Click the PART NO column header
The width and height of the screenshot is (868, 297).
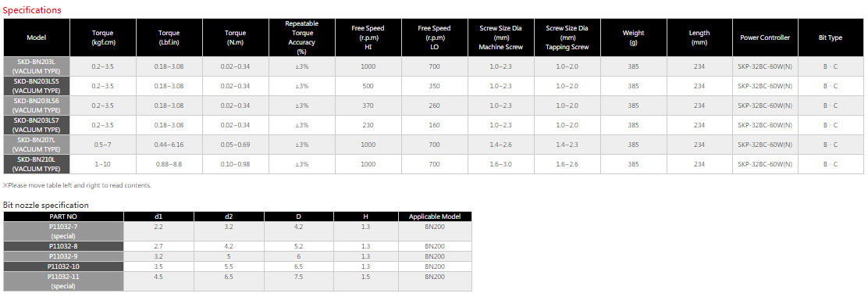[x=64, y=216]
